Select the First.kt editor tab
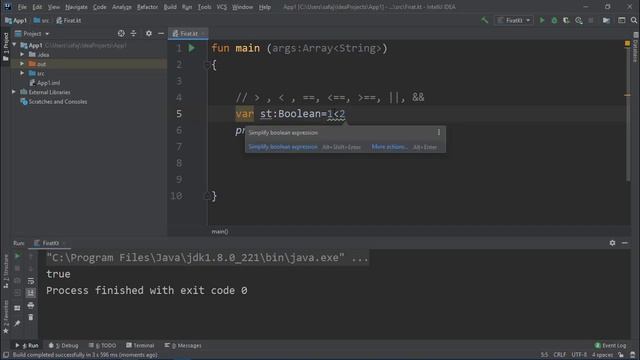This screenshot has width=640, height=360. pyautogui.click(x=188, y=33)
